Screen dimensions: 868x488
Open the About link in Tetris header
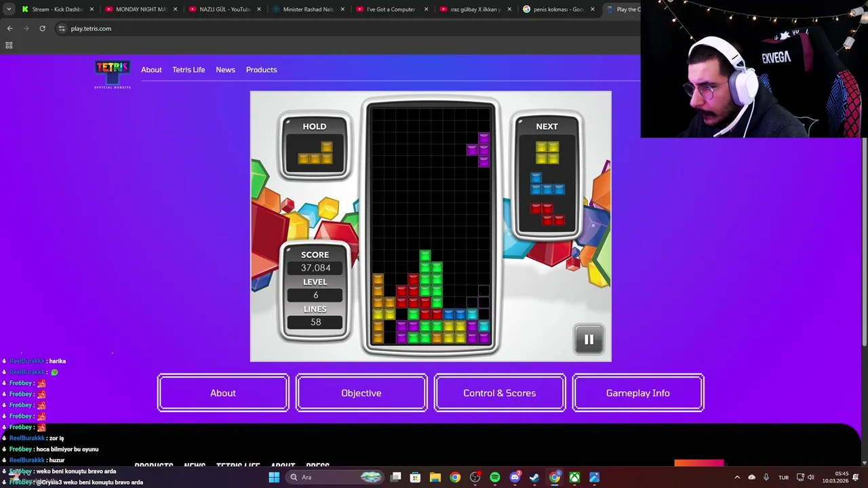click(x=151, y=70)
